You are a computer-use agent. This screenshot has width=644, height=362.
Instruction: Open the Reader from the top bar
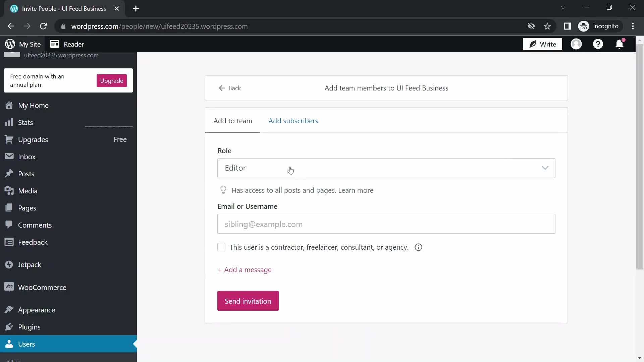coord(67,44)
